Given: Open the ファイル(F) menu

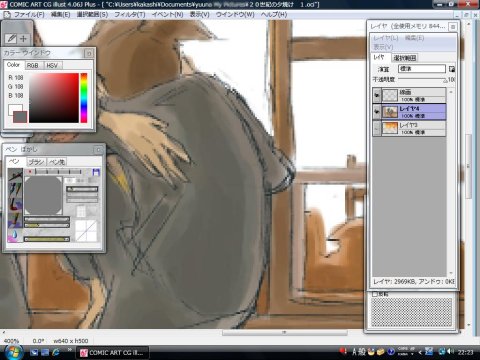Looking at the screenshot, I should 29,15.
